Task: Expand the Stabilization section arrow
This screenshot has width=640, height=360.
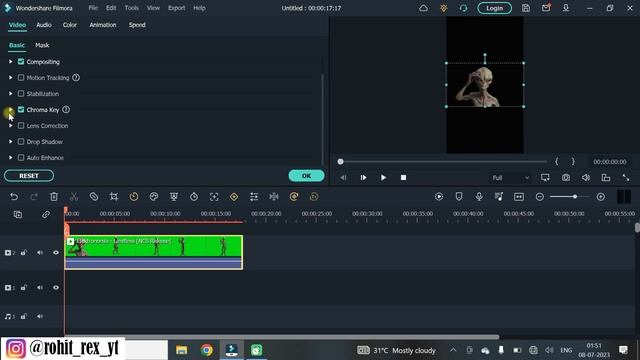Action: (11, 93)
